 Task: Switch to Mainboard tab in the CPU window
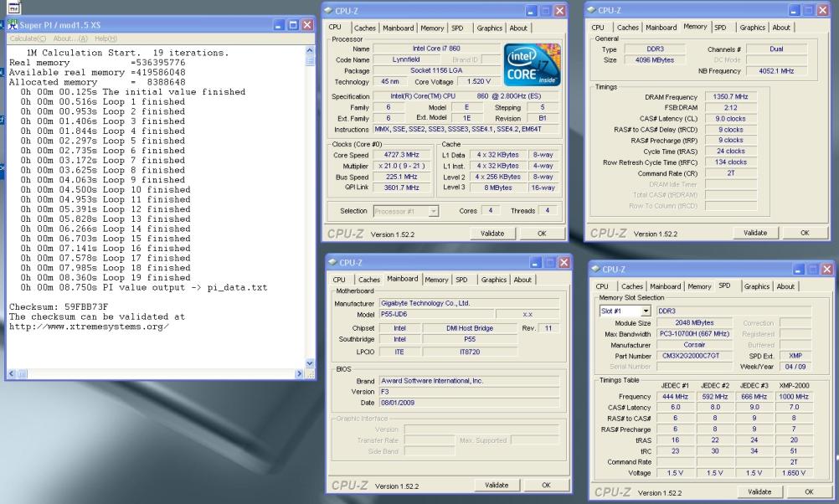point(398,28)
